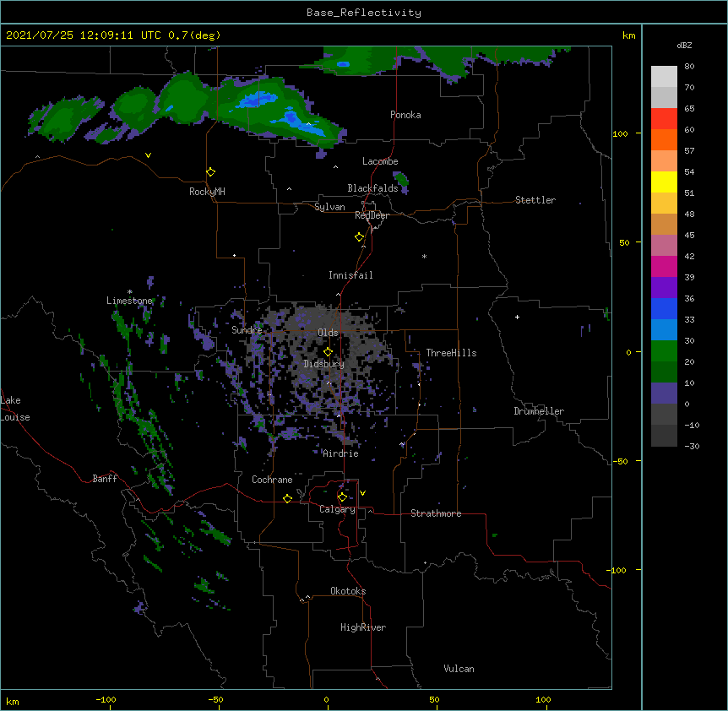Click the yellow diamond marker above Calgary label
Image resolution: width=728 pixels, height=711 pixels.
tap(342, 497)
